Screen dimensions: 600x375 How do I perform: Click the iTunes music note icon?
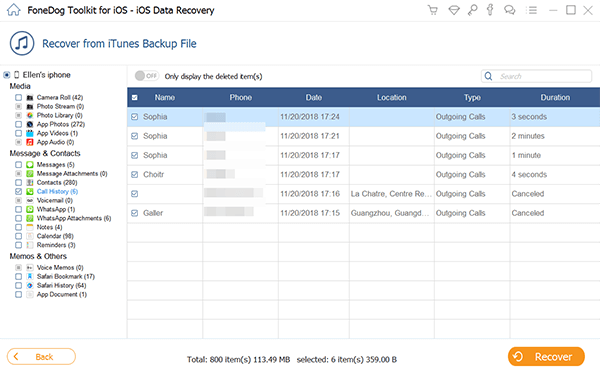point(22,43)
